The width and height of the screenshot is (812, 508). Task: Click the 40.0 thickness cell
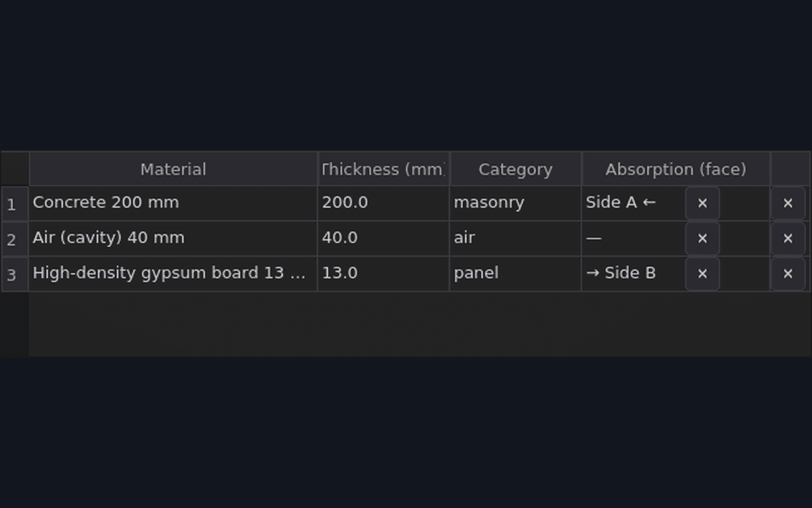click(x=383, y=238)
